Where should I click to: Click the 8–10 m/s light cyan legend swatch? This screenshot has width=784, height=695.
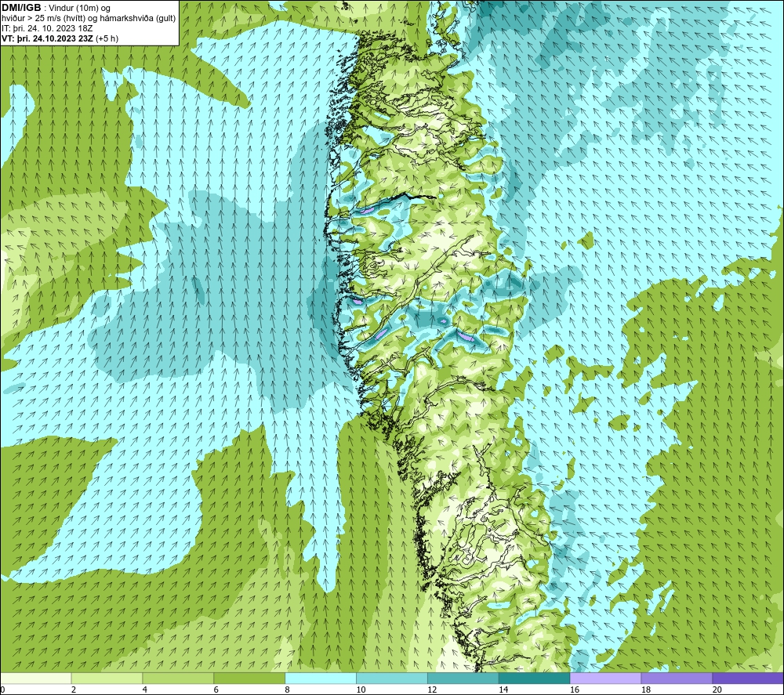pos(321,678)
